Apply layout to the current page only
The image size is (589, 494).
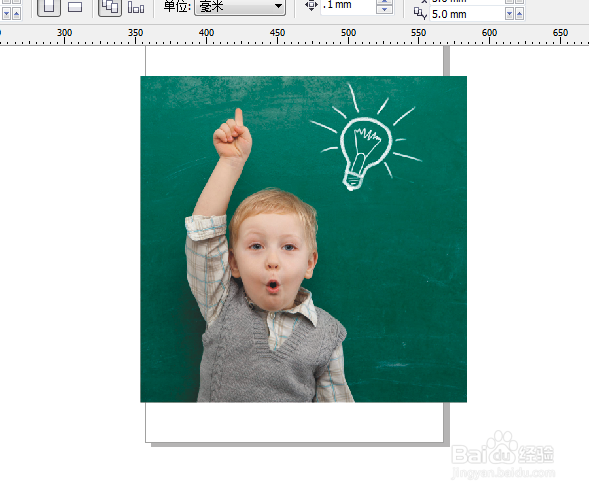(136, 6)
